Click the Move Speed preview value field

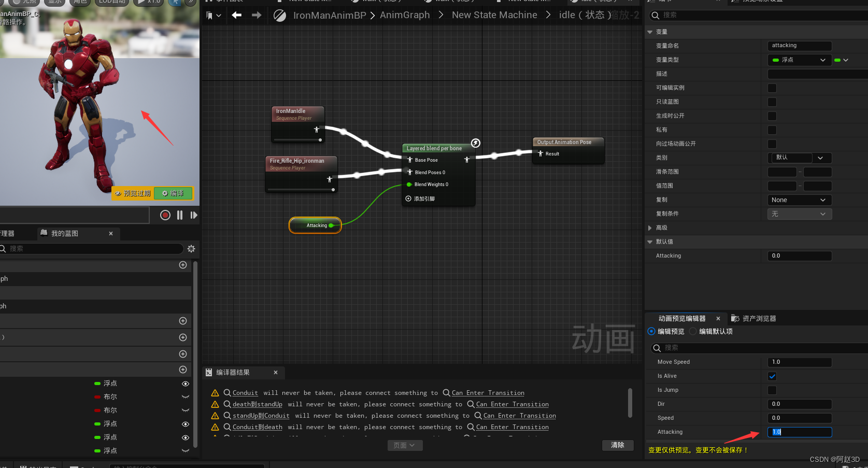click(799, 362)
